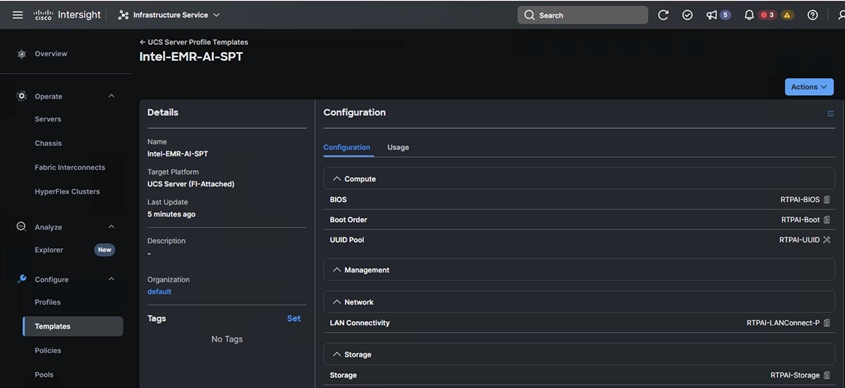Click the Configure wrench icon
The image size is (845, 388).
tap(22, 279)
